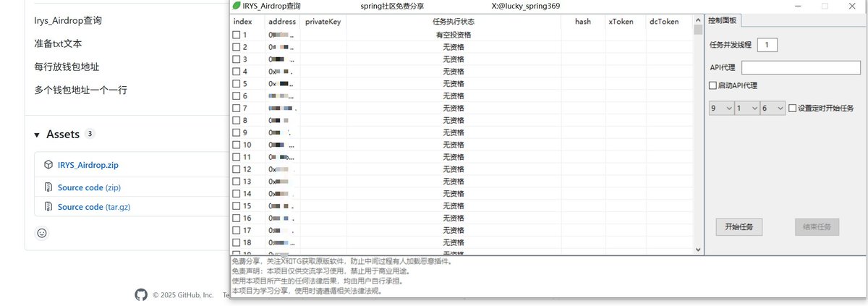
Task: Click the 无资格 status in row 17
Action: click(x=454, y=230)
